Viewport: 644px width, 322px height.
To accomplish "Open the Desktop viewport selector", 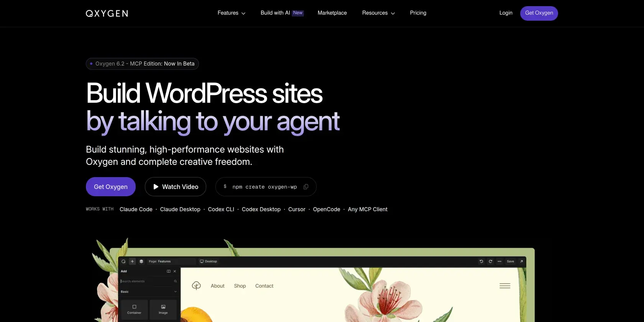I will tap(209, 261).
